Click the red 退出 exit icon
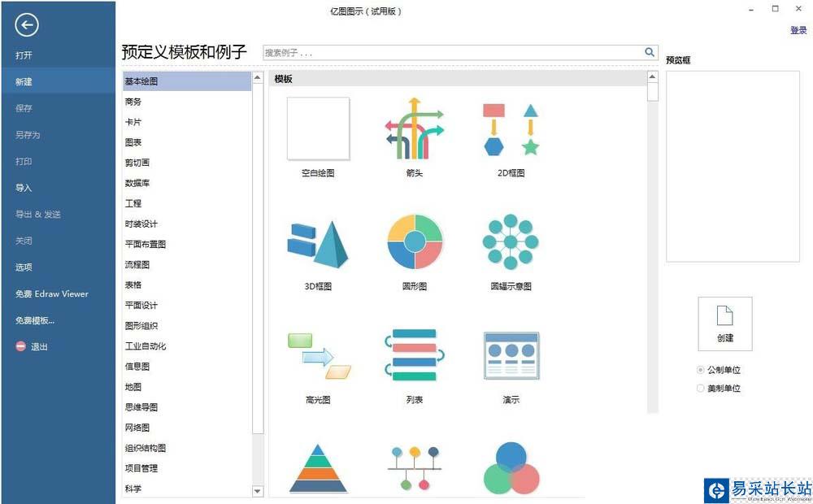This screenshot has height=504, width=813. (21, 346)
